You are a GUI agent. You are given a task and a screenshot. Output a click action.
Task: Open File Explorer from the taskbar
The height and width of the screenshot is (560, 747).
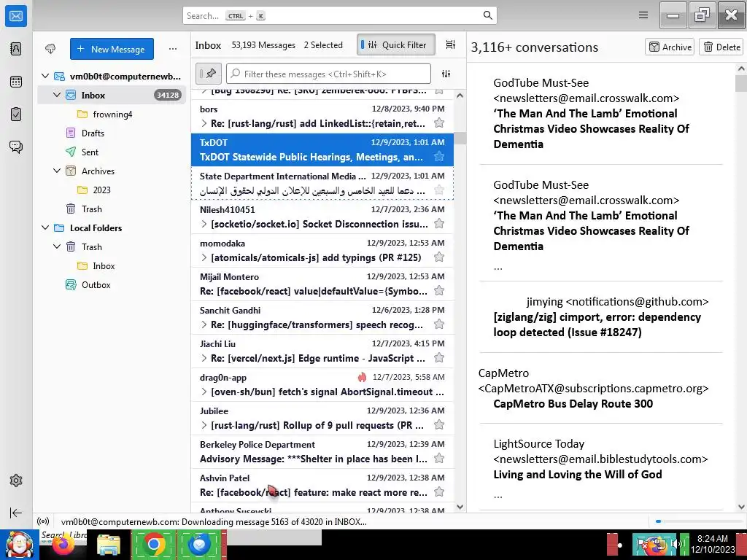pyautogui.click(x=109, y=545)
